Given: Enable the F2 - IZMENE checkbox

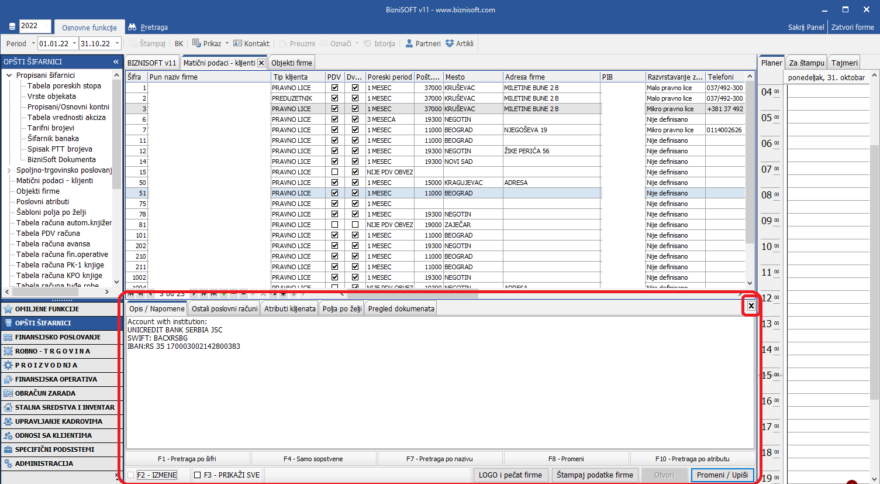Looking at the screenshot, I should coord(130,474).
